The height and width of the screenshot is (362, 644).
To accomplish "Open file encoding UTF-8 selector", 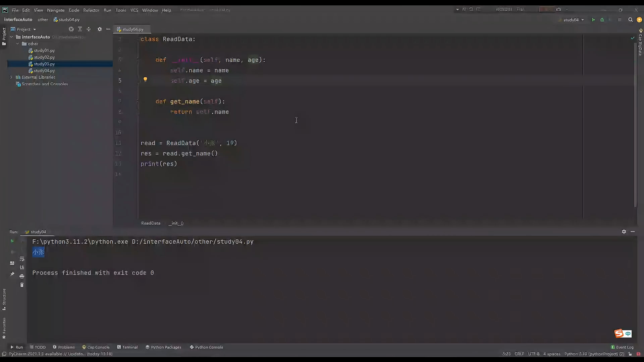I will point(534,354).
